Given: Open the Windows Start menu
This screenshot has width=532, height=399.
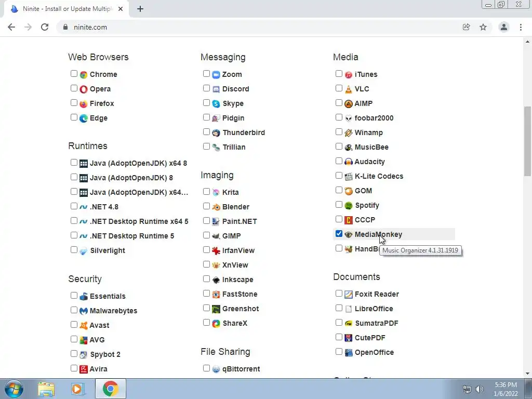Looking at the screenshot, I should pyautogui.click(x=14, y=389).
